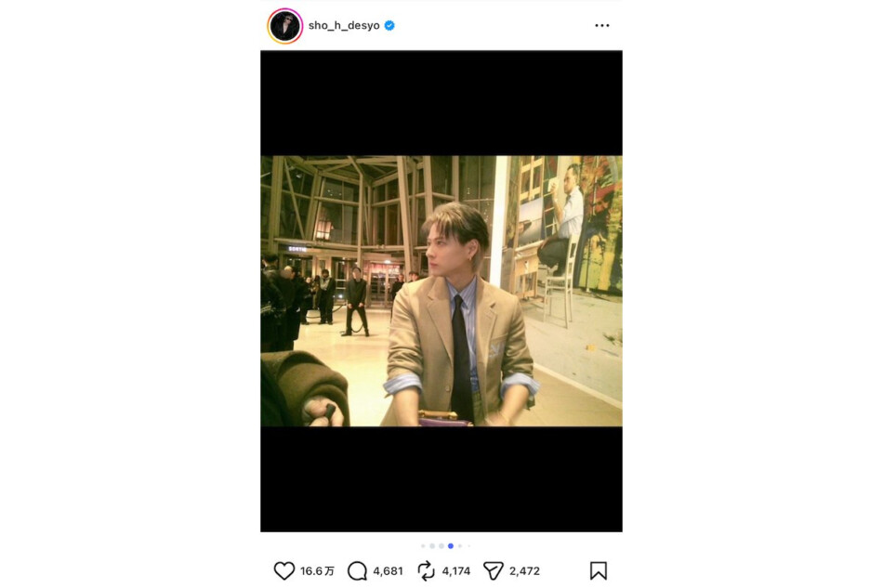Image resolution: width=883 pixels, height=588 pixels.
Task: Open the 4,681 comments count
Action: [x=388, y=571]
